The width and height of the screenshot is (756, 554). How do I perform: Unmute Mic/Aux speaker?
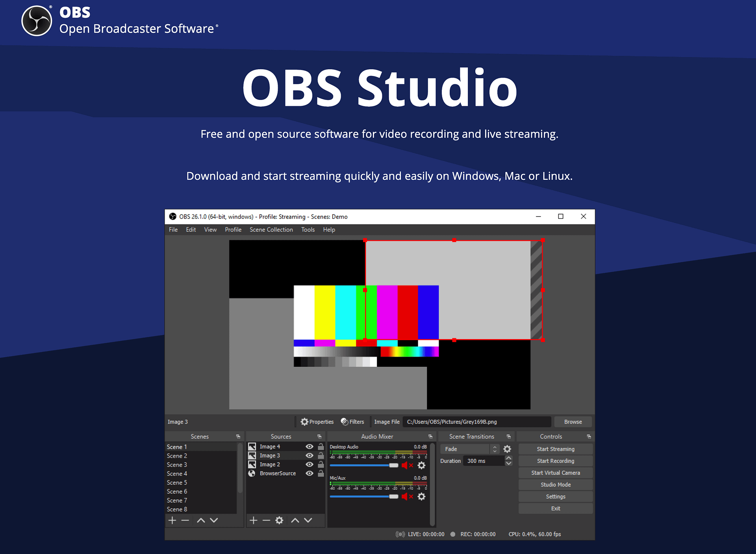click(x=407, y=497)
